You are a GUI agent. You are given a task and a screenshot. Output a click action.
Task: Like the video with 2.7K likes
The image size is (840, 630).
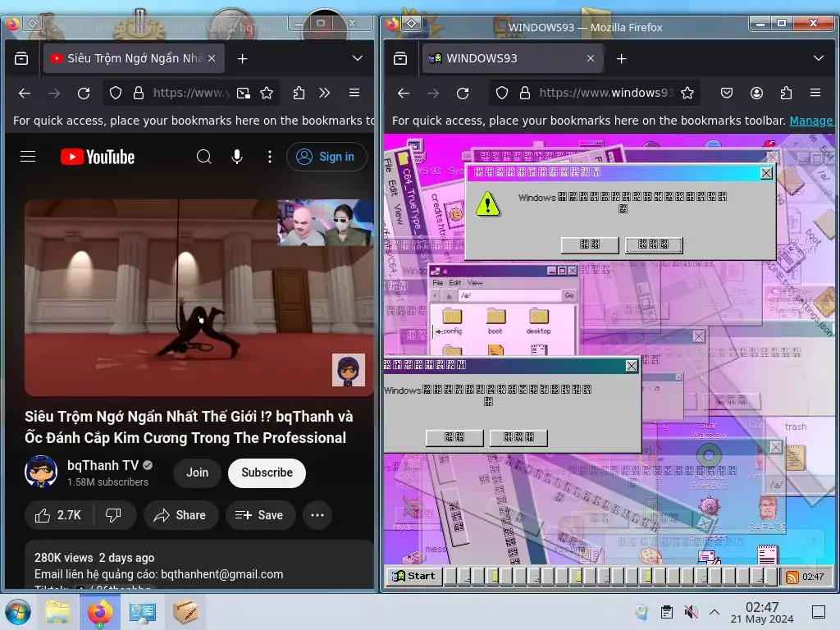[x=58, y=515]
